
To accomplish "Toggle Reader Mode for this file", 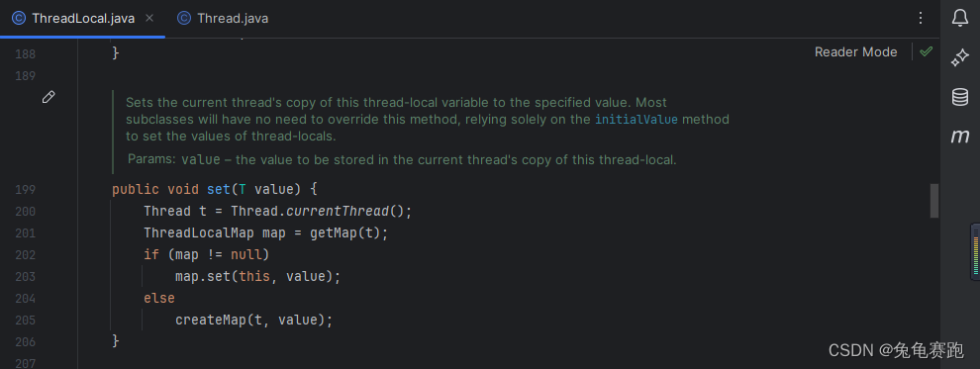I will (x=855, y=52).
